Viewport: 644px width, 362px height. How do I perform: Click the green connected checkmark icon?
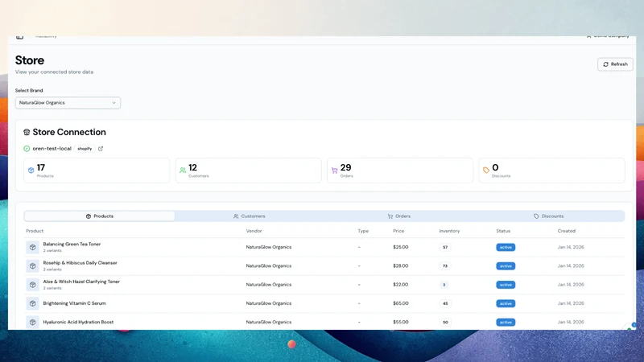[27, 149]
